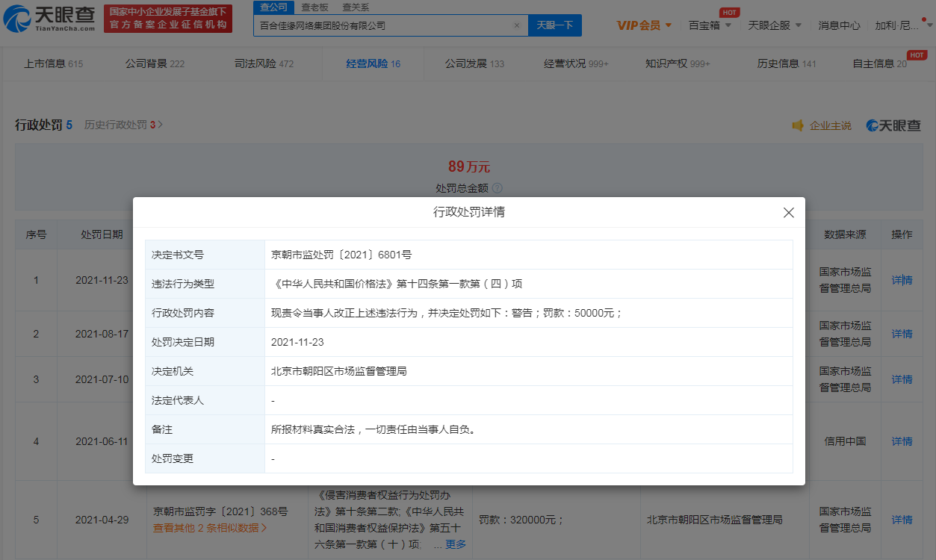Open 消息中心 in the top bar
The height and width of the screenshot is (560, 936).
point(839,25)
